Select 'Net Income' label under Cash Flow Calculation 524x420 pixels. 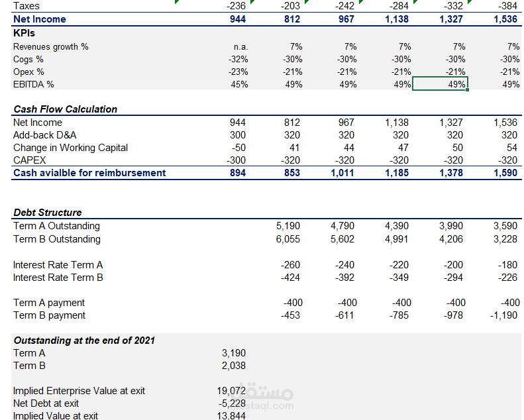pos(38,123)
